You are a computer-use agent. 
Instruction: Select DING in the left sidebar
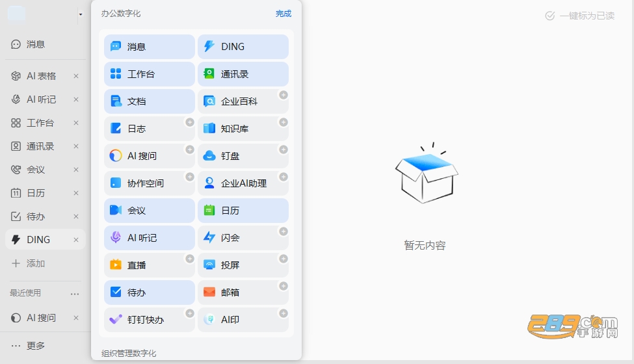40,240
